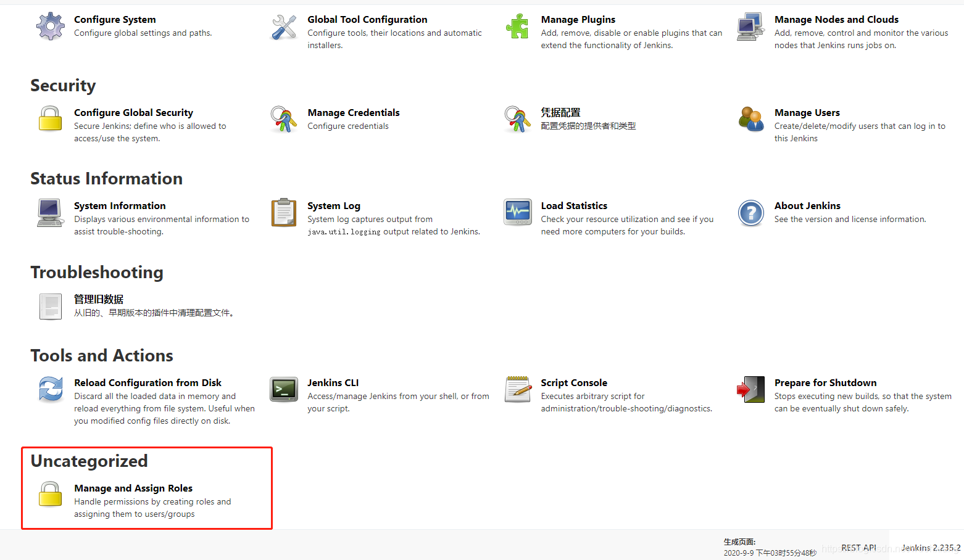Click the 管理旧数据 document icon
Screen dimensions: 964x560
click(50, 307)
